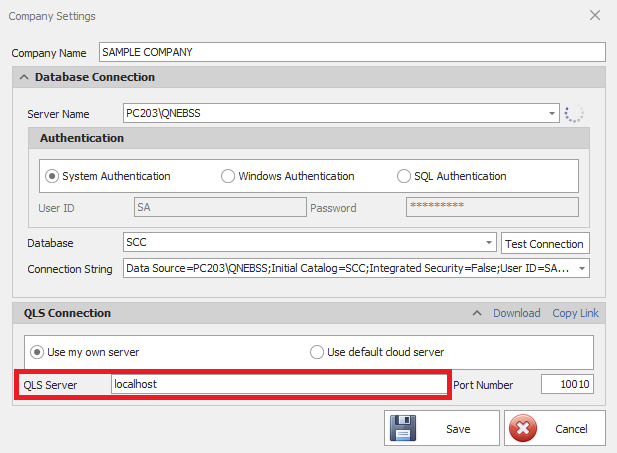The width and height of the screenshot is (617, 453).
Task: Click the Company Name label
Action: (x=49, y=53)
